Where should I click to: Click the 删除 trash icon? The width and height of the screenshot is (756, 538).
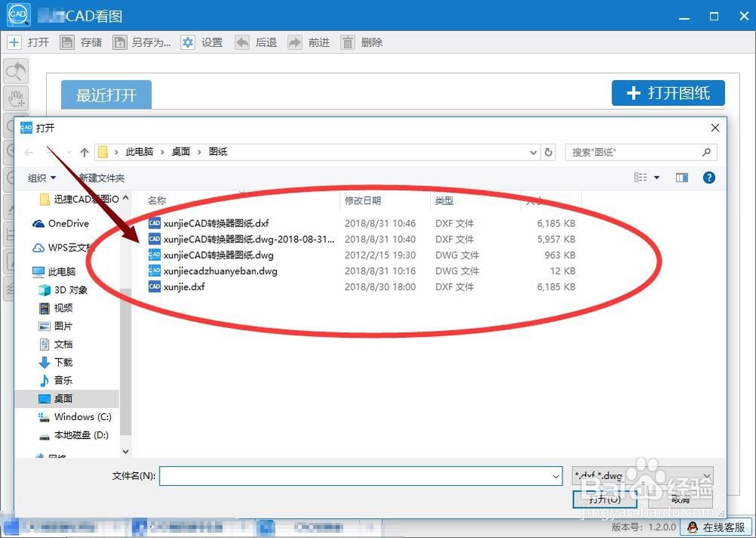(x=348, y=42)
